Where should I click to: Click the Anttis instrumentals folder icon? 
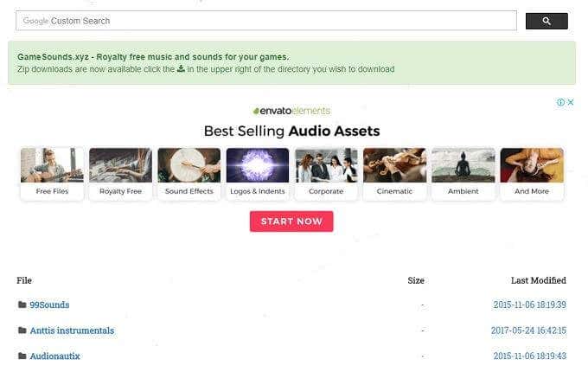22,330
